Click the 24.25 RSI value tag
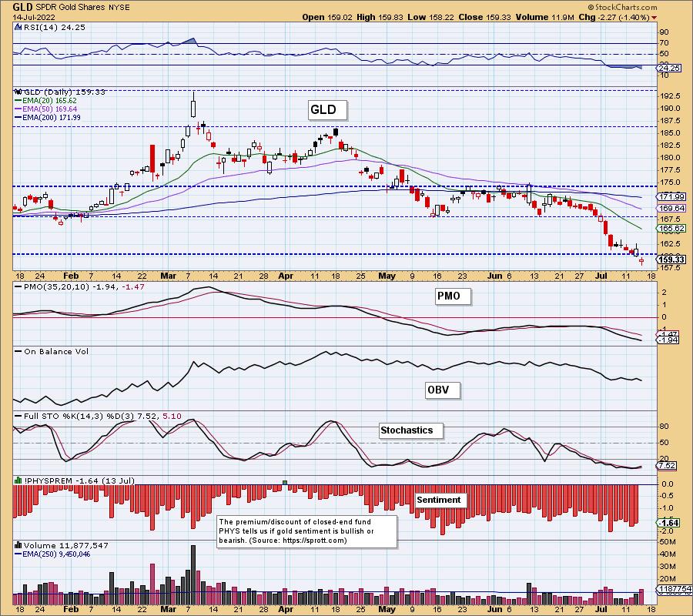The image size is (693, 616). (x=670, y=69)
